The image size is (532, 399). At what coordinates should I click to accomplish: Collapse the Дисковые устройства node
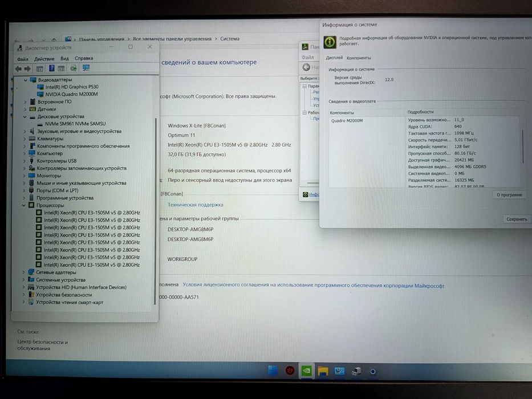(25, 117)
